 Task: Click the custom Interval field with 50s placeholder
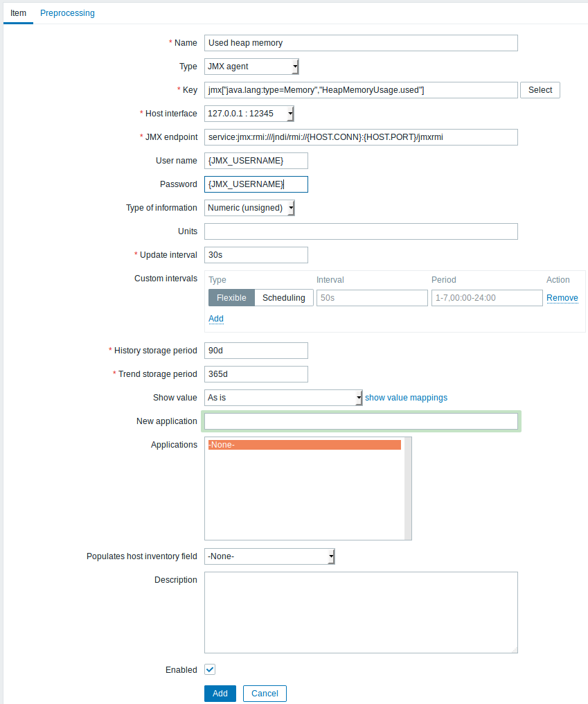(x=372, y=298)
